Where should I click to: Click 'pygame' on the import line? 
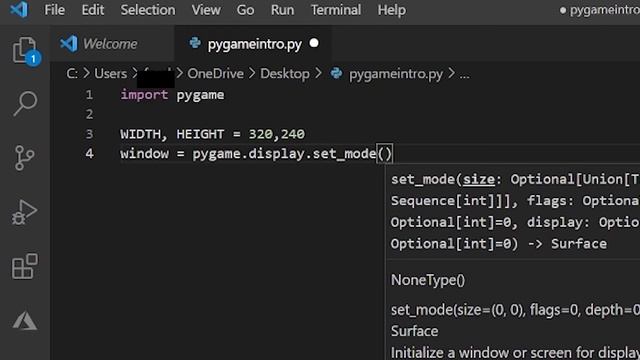200,95
